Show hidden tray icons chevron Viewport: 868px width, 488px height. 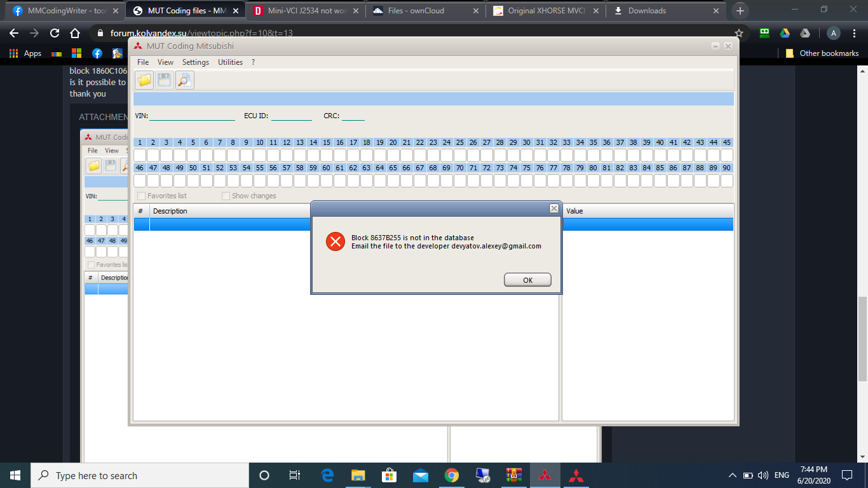(x=733, y=475)
